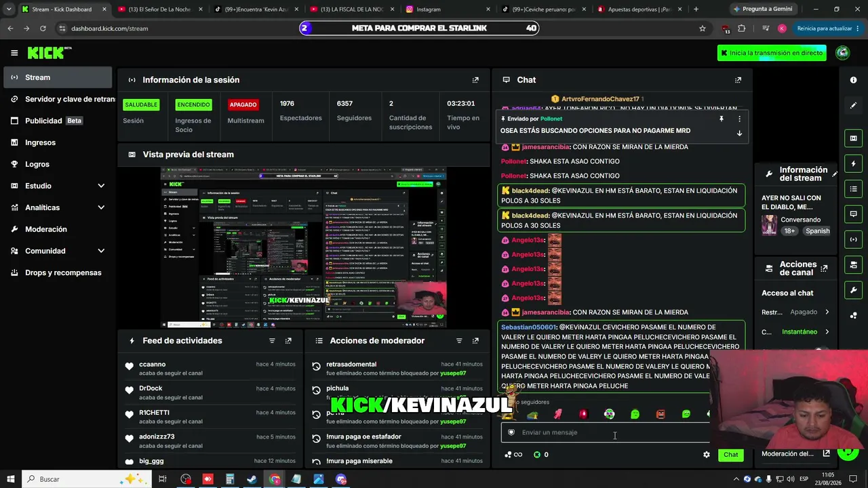Click the browser address bar
Viewport: 868px width, 488px height.
380,28
